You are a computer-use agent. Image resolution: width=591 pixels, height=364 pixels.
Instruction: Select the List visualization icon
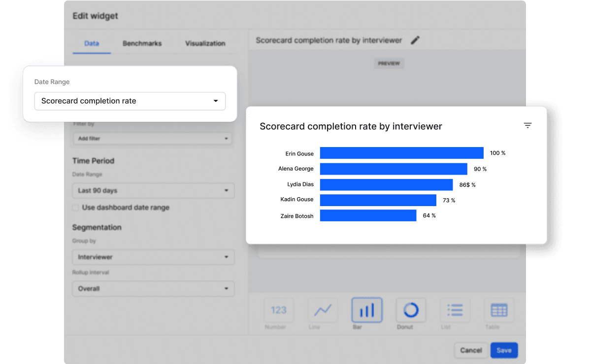coord(455,310)
